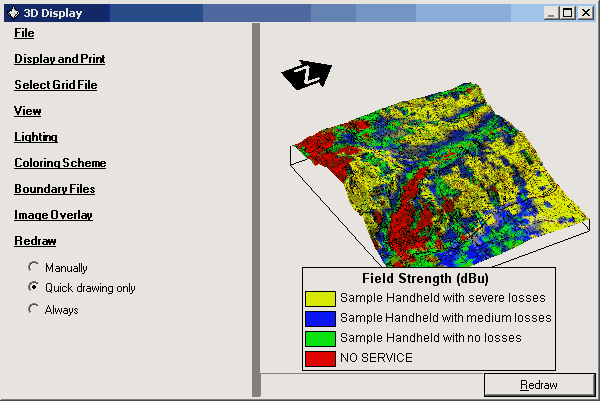
Task: Open the Coloring Scheme link
Action: (x=60, y=163)
